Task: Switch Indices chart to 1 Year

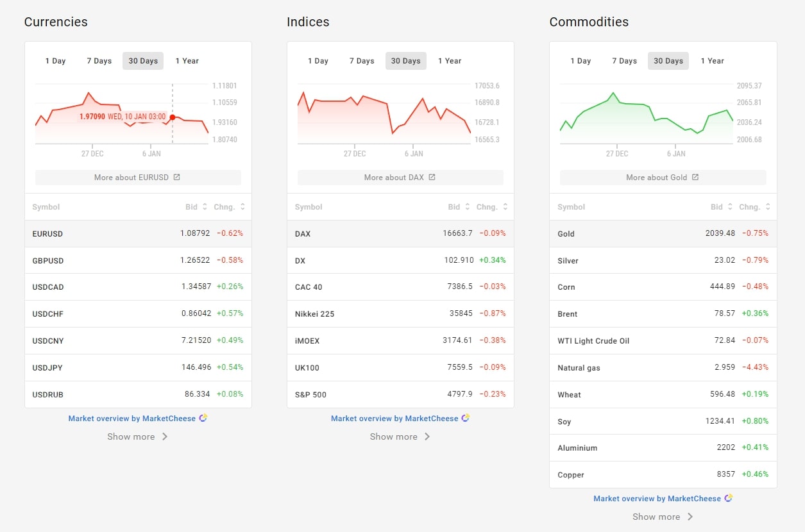Action: pyautogui.click(x=450, y=61)
